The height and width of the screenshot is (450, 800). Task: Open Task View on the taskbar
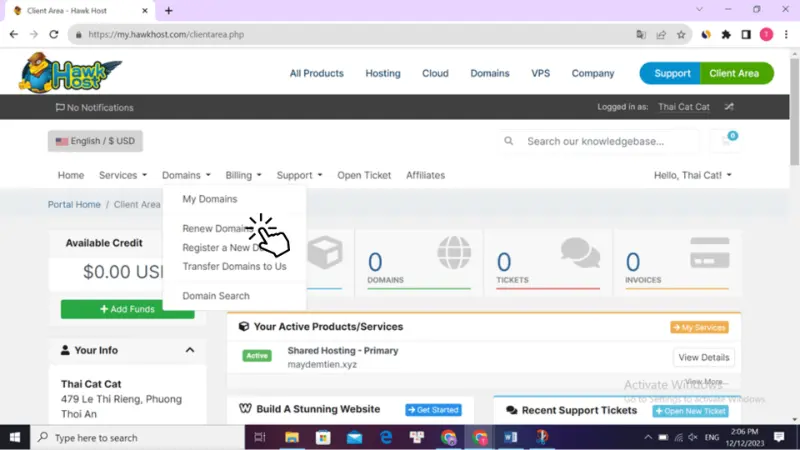tap(260, 437)
